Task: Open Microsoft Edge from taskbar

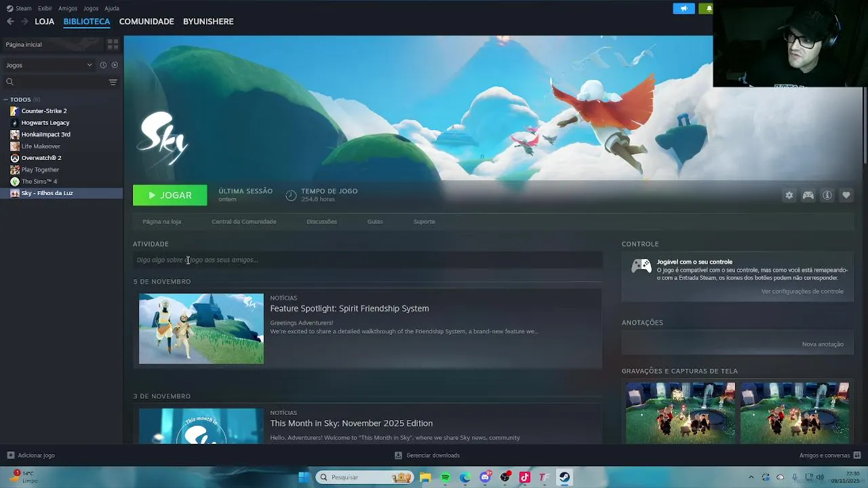Action: click(x=465, y=477)
